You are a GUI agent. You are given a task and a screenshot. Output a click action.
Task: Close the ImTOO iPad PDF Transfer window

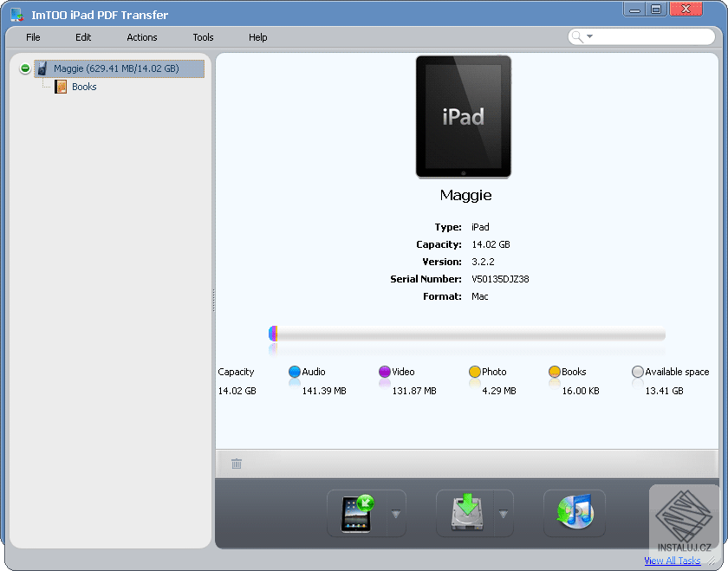pos(686,10)
